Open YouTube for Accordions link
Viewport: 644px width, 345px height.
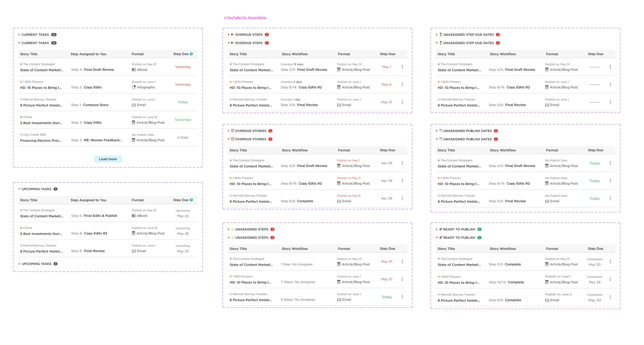pos(245,17)
